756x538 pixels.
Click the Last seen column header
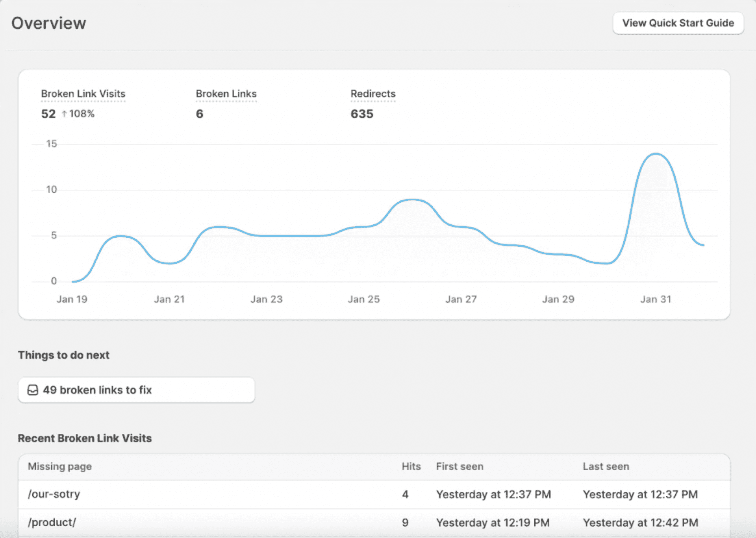(606, 466)
